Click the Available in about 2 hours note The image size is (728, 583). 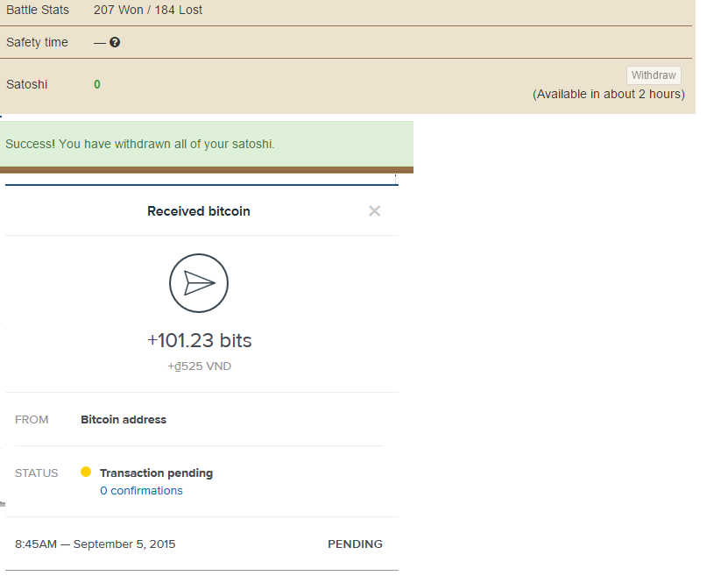click(x=609, y=94)
